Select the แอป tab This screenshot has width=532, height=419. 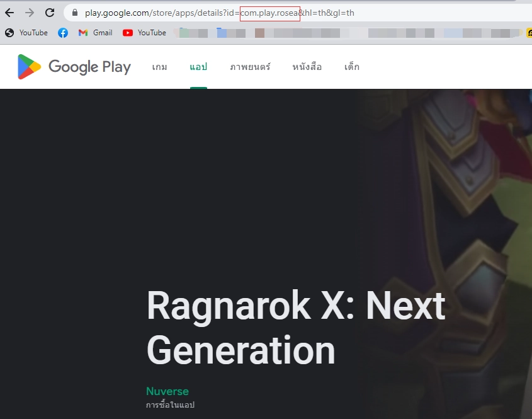[198, 67]
